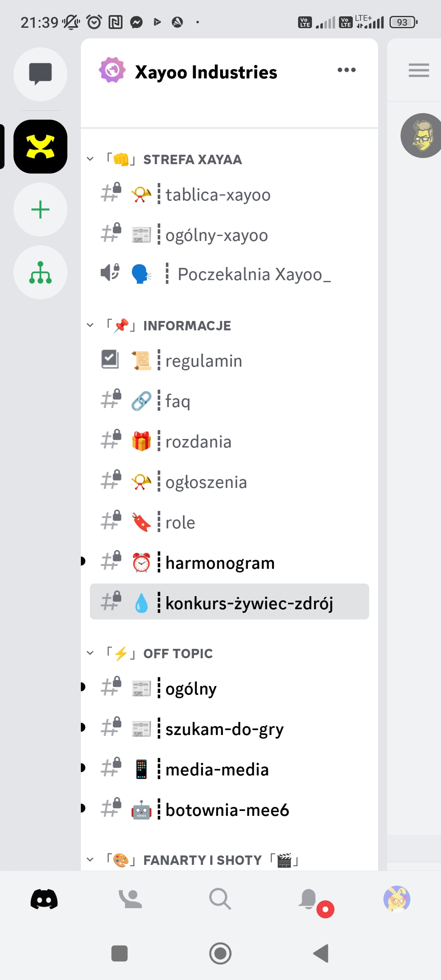Open the regulamin rules channel
The image size is (441, 980).
tap(203, 361)
